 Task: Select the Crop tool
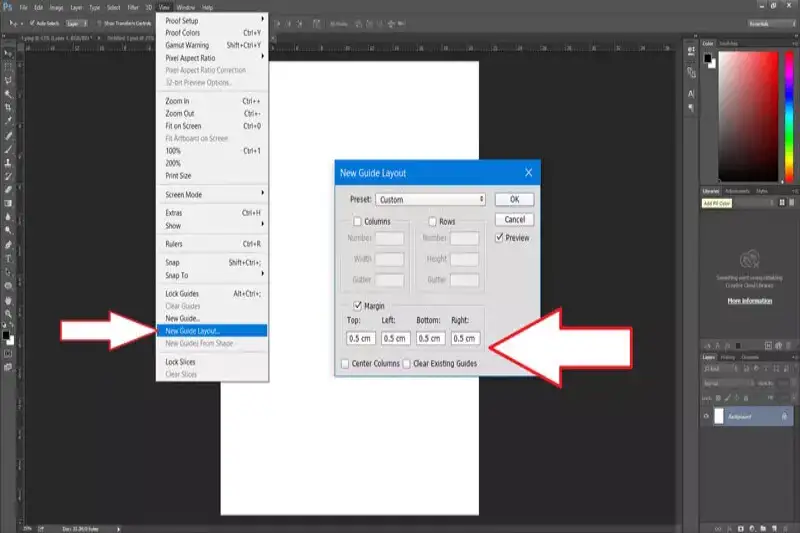click(x=8, y=107)
